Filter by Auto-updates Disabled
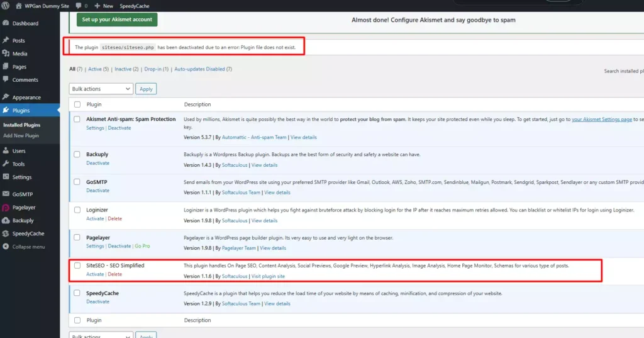The height and width of the screenshot is (338, 644). [x=199, y=69]
